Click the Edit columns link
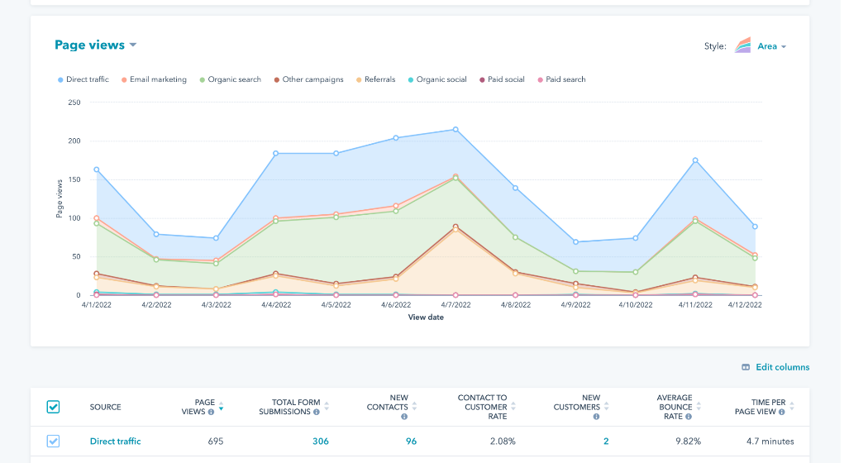The width and height of the screenshot is (868, 463). click(775, 367)
